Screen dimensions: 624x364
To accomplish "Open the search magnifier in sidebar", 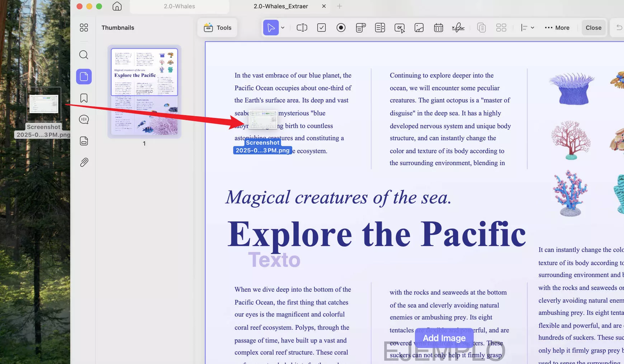I will [84, 55].
